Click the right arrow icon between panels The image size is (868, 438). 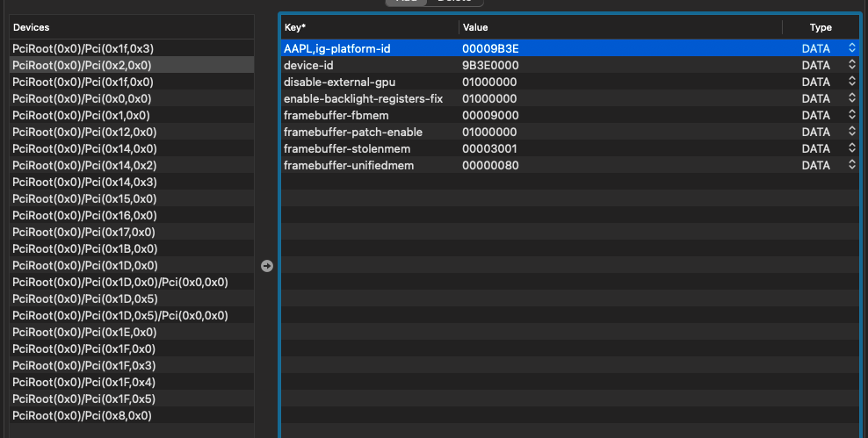(267, 266)
